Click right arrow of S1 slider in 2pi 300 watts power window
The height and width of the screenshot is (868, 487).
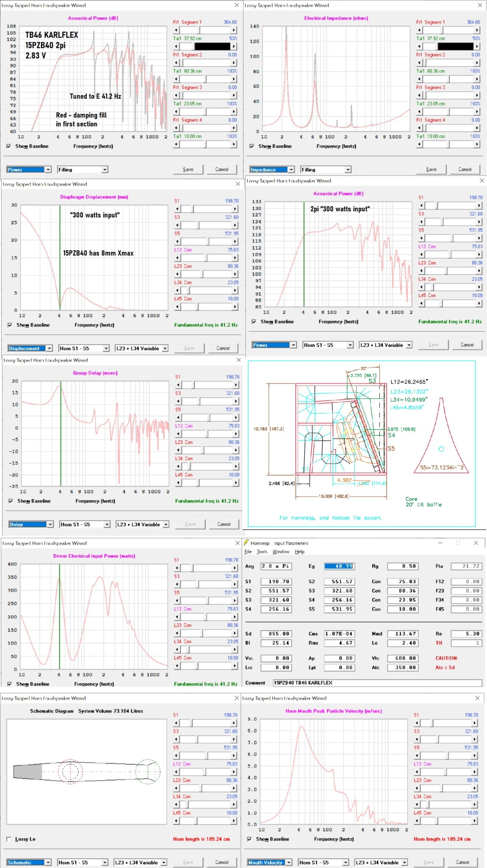[x=479, y=206]
